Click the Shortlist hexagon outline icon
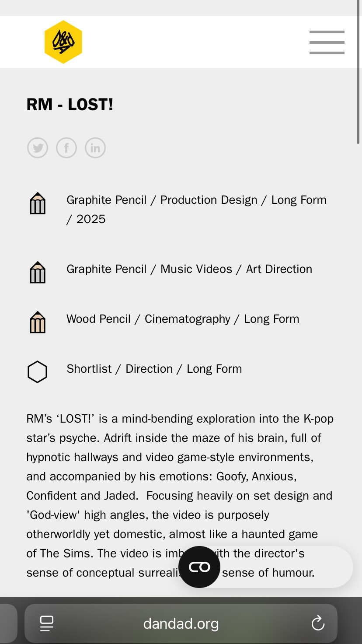Viewport: 362px width, 644px height. (x=37, y=372)
